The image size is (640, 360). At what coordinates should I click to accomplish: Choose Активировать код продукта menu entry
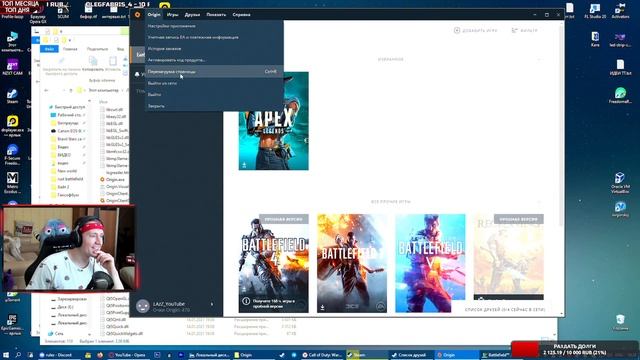point(214,60)
